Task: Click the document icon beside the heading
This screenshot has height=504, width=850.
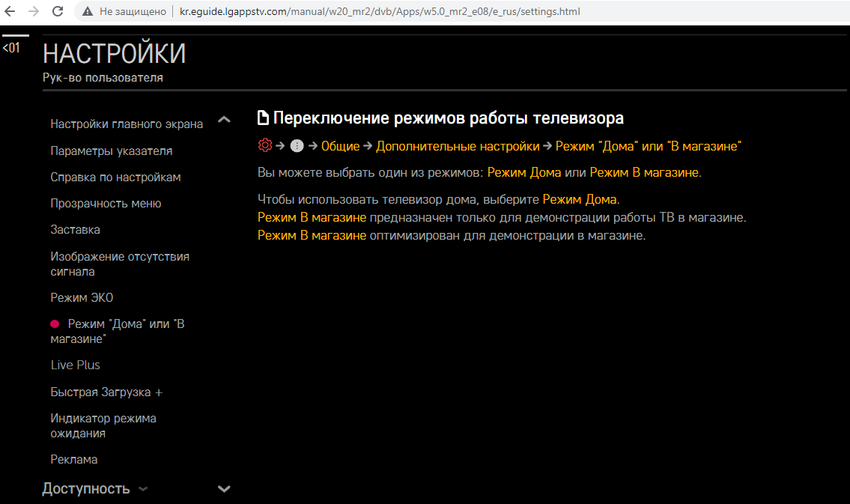Action: tap(263, 118)
